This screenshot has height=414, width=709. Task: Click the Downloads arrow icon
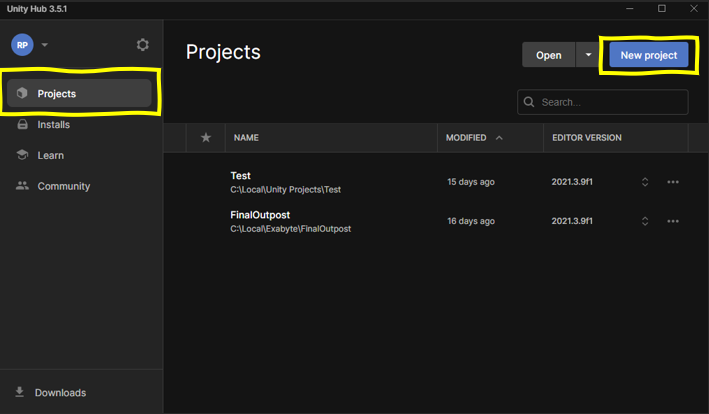click(19, 392)
